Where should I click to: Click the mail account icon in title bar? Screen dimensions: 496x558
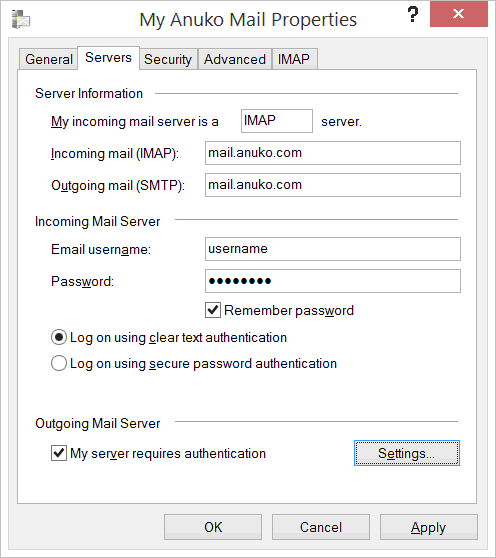coord(21,19)
